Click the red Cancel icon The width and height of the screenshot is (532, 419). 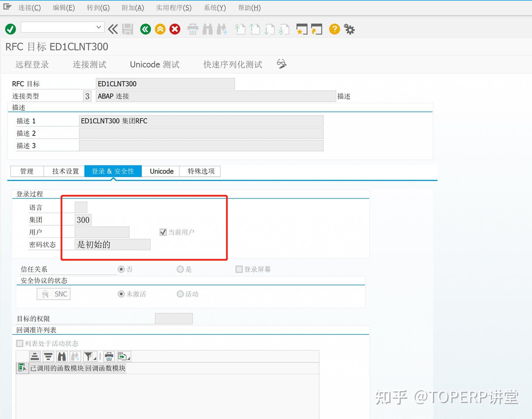(175, 29)
